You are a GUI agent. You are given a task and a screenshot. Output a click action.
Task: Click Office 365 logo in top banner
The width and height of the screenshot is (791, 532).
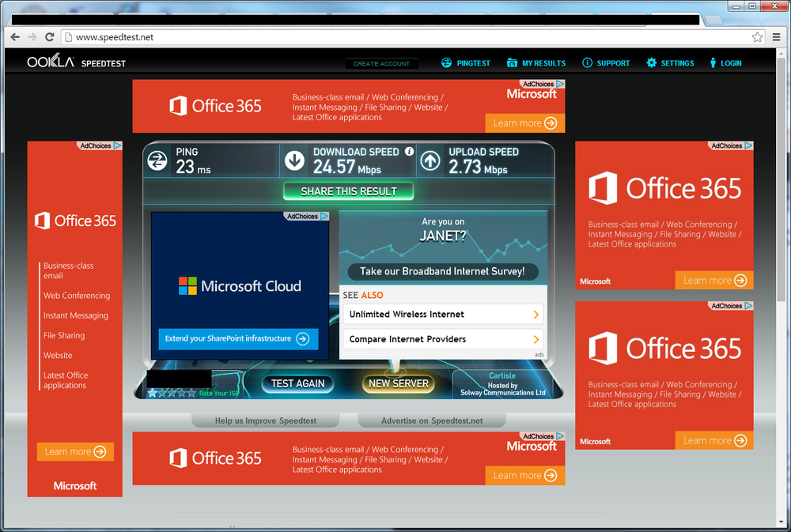pos(215,106)
